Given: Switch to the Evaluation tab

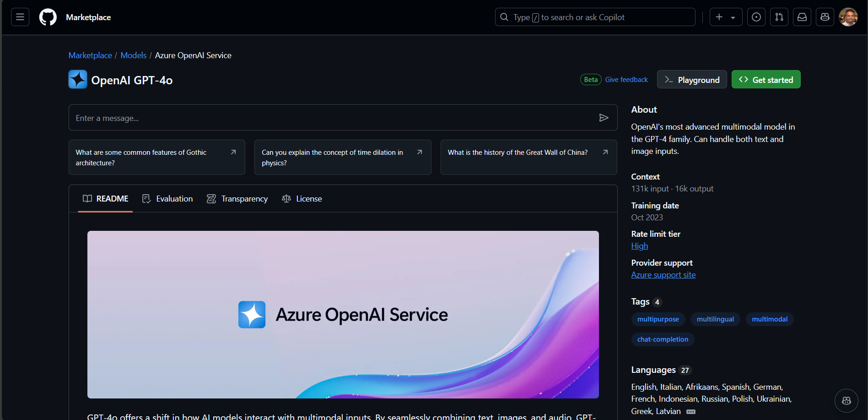Looking at the screenshot, I should coord(167,199).
